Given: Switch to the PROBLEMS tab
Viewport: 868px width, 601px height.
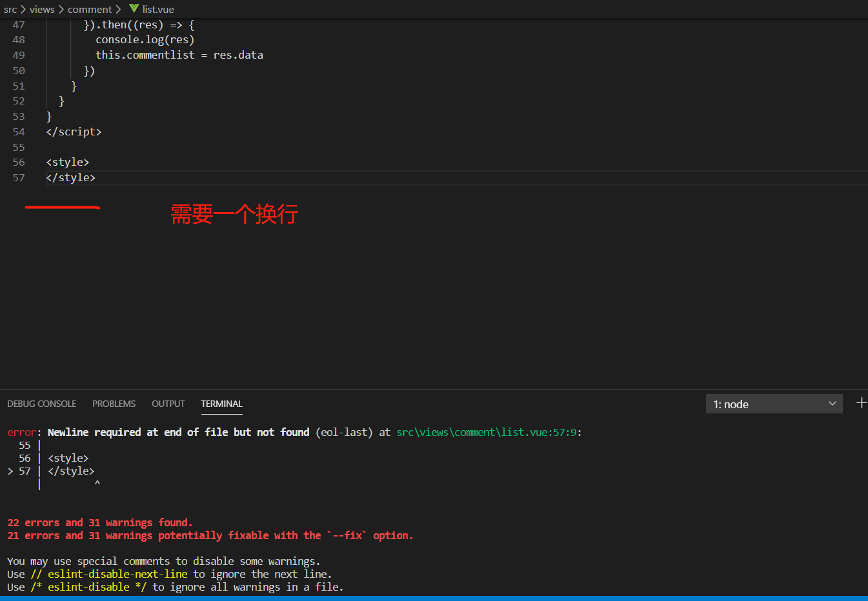Looking at the screenshot, I should tap(114, 404).
